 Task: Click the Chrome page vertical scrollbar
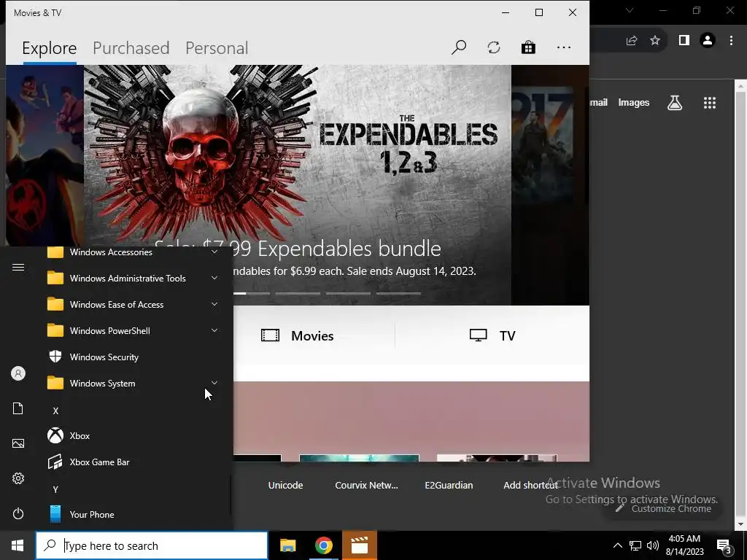pos(741,305)
